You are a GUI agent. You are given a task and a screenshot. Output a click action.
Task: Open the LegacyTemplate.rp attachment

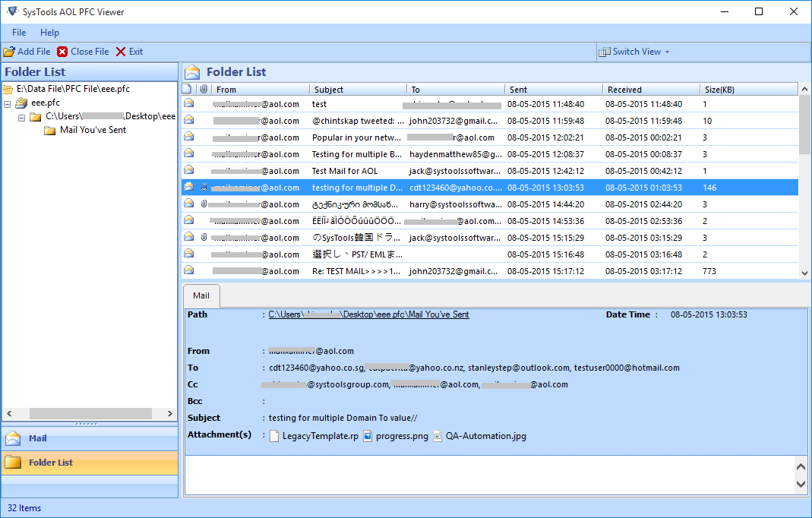[x=314, y=436]
